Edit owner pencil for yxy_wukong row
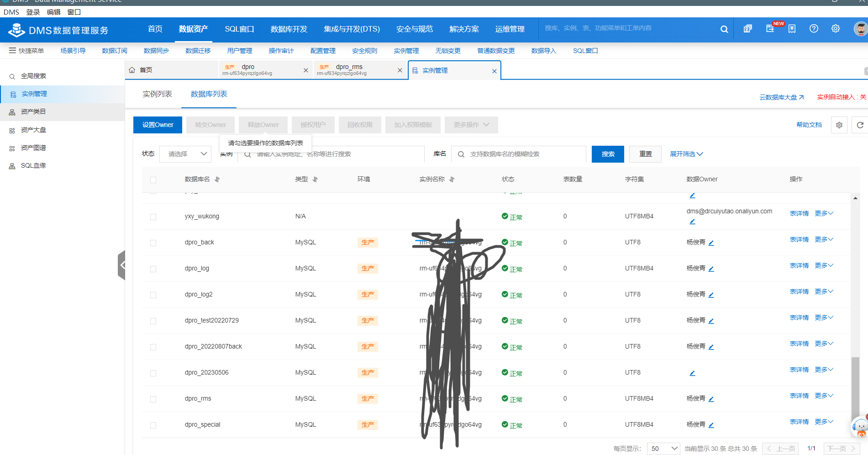The height and width of the screenshot is (455, 868). coord(692,222)
